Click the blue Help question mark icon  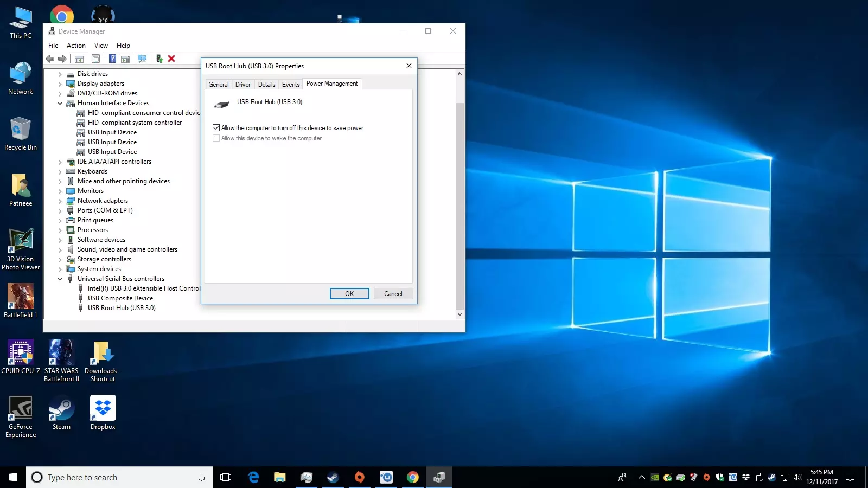[112, 59]
